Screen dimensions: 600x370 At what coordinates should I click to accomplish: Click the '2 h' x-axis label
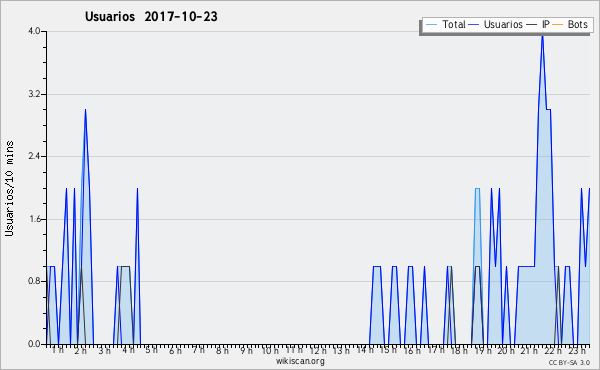pos(80,350)
